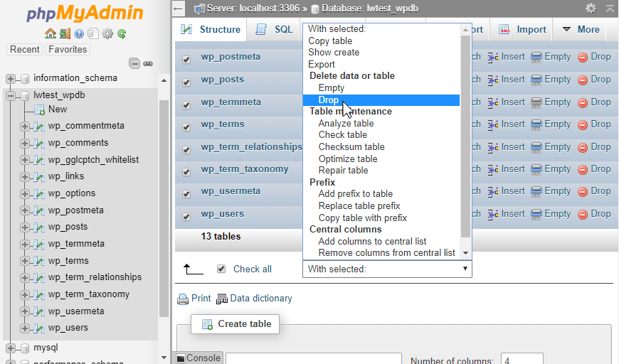Toggle link with main panel icon

pyautogui.click(x=148, y=63)
